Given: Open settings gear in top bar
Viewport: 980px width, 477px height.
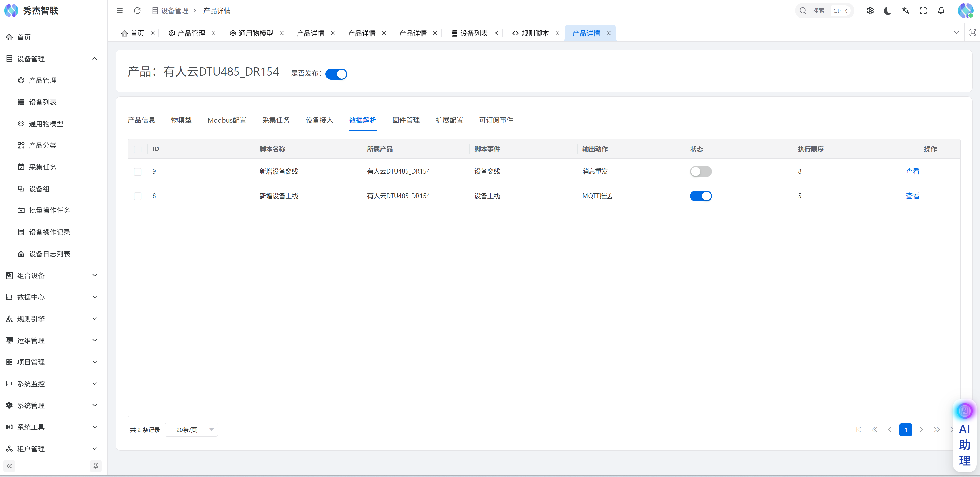Looking at the screenshot, I should (x=870, y=11).
